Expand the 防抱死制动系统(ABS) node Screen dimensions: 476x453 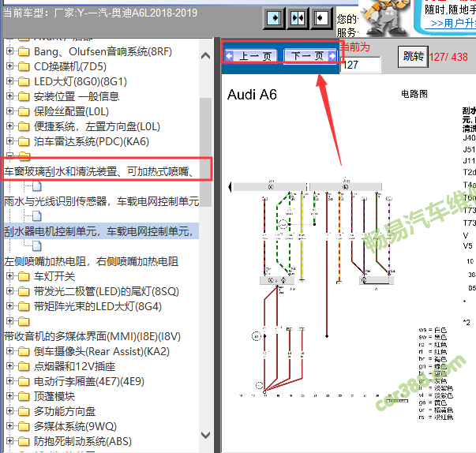[x=9, y=441]
